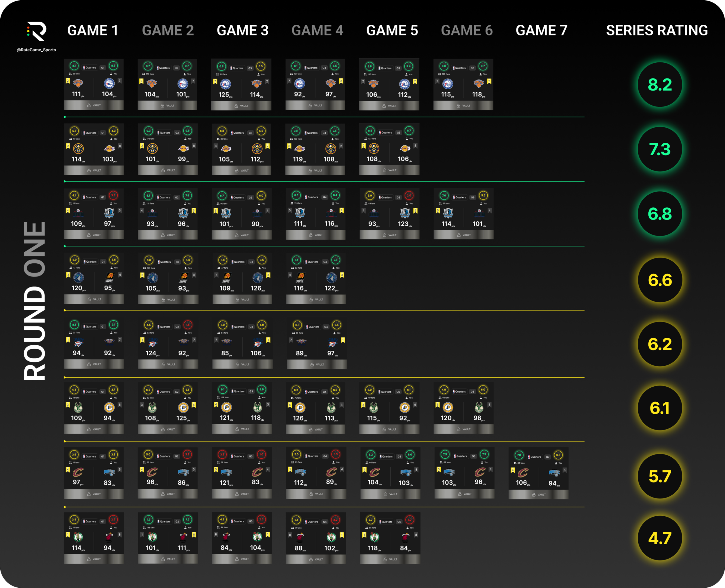The height and width of the screenshot is (588, 725).
Task: Click the 8.2 series rating circle
Action: (660, 85)
